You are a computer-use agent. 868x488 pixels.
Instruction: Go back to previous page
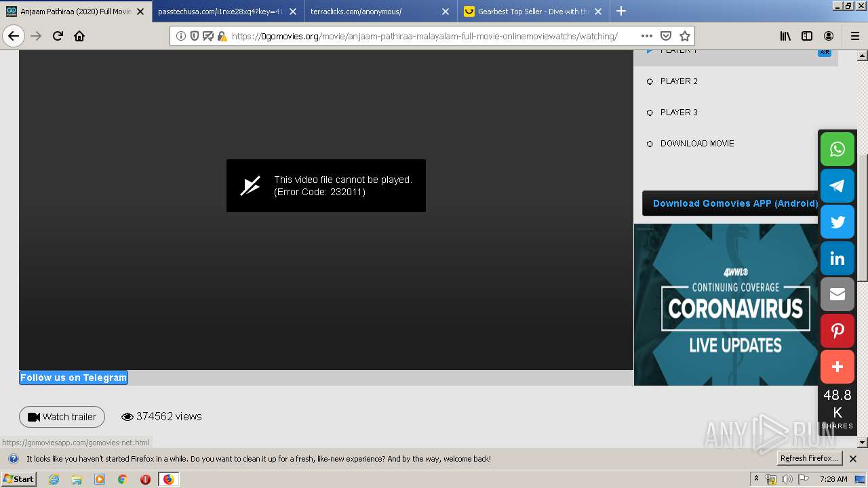(x=14, y=36)
